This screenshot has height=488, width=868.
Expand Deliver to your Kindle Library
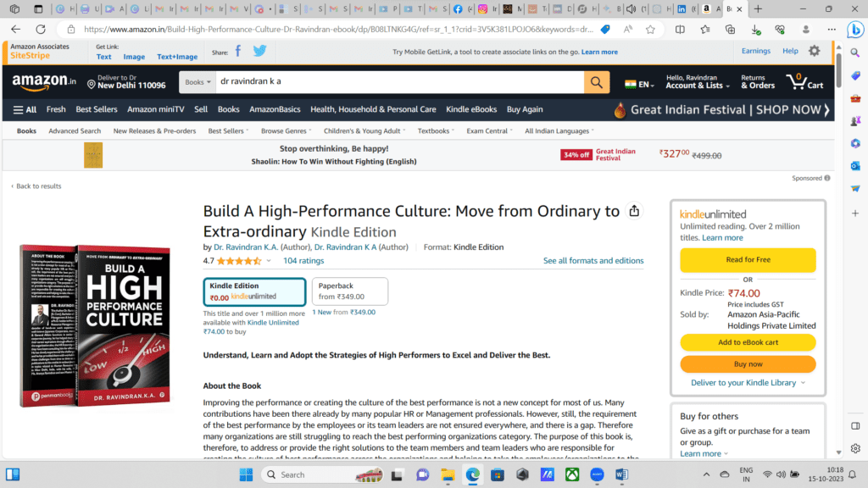click(748, 383)
